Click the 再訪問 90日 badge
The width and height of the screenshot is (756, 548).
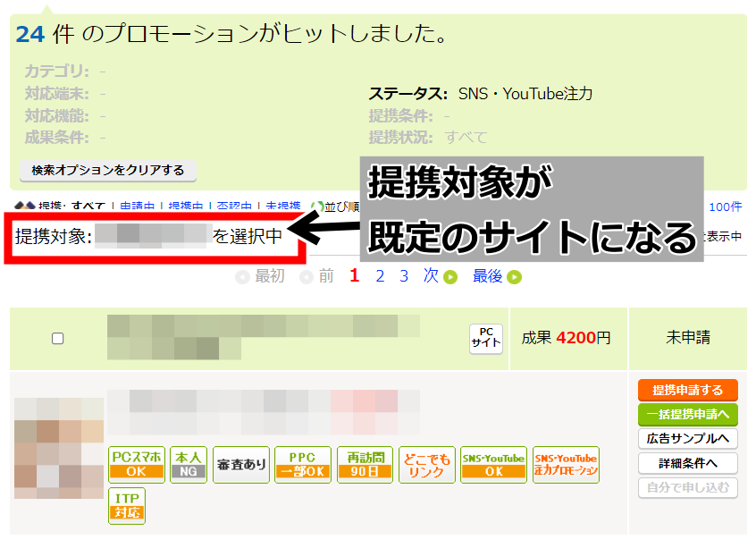point(364,465)
